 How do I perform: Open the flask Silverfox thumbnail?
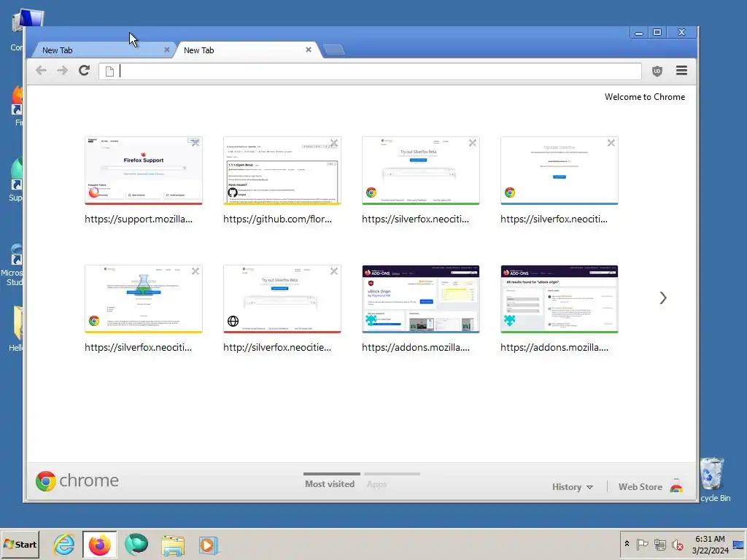point(144,299)
